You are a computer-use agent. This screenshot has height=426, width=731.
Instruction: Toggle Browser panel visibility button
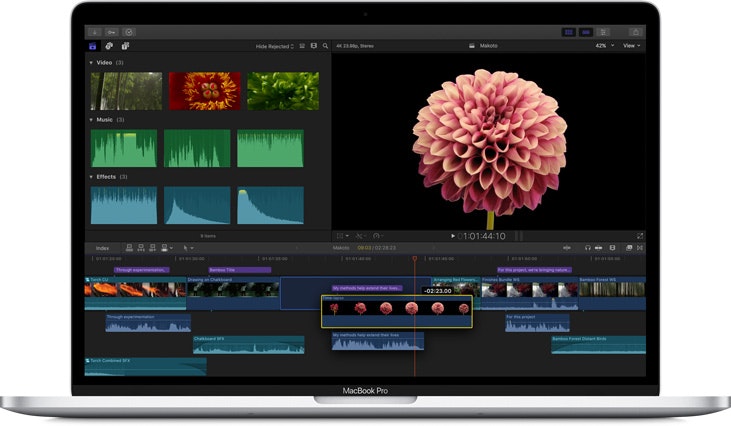[569, 32]
